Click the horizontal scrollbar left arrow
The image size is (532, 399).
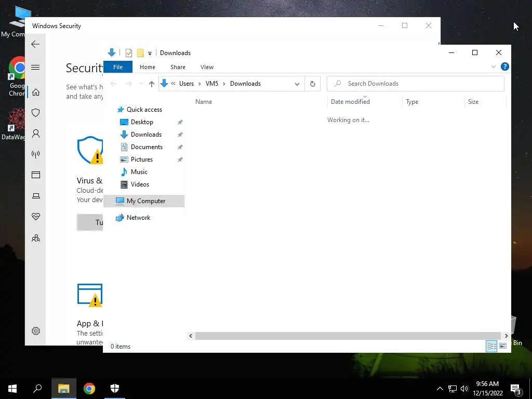pyautogui.click(x=191, y=336)
